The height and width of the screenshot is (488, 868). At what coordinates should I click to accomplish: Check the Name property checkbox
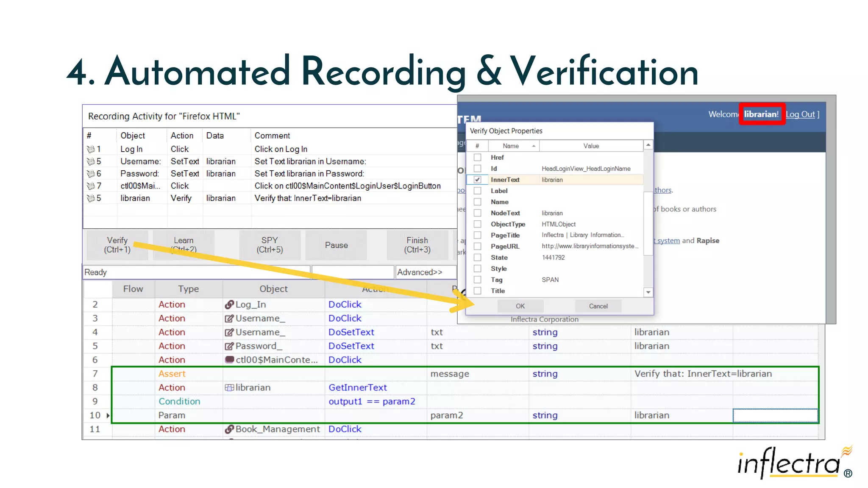[478, 202]
